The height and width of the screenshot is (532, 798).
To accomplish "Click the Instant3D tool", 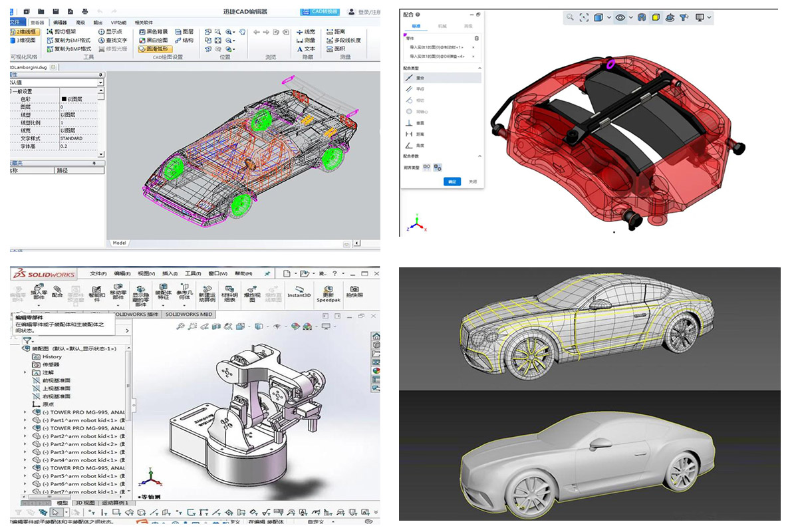I will [299, 291].
